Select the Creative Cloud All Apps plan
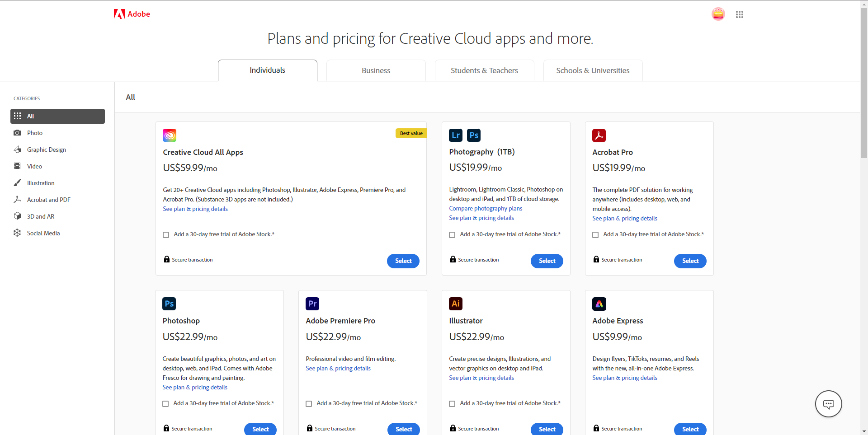Screen dimensions: 868x435 (403, 261)
